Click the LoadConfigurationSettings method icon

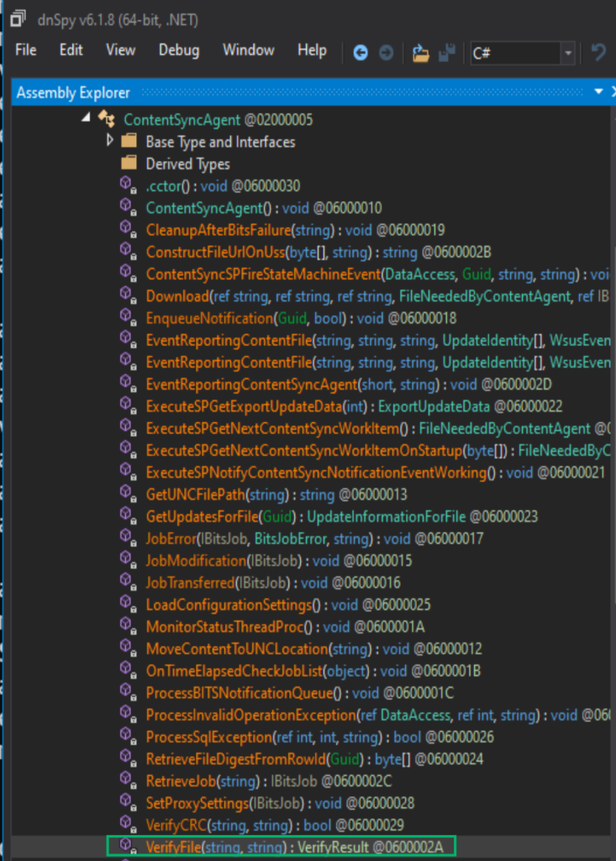pos(129,604)
